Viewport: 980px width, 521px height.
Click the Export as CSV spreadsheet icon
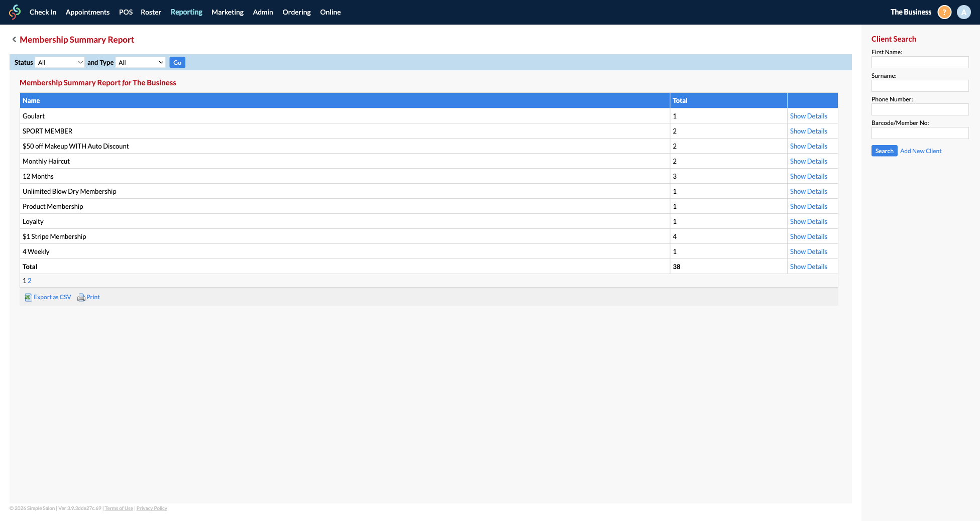coord(28,298)
